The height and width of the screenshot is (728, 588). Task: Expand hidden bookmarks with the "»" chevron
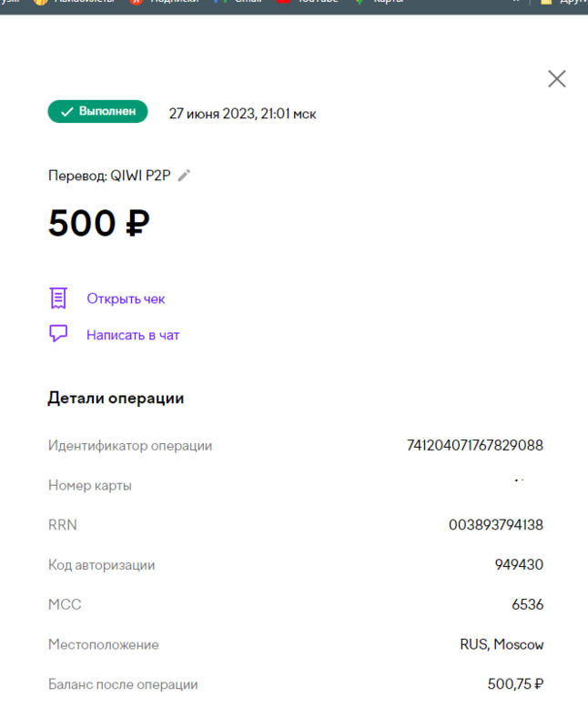[x=514, y=4]
